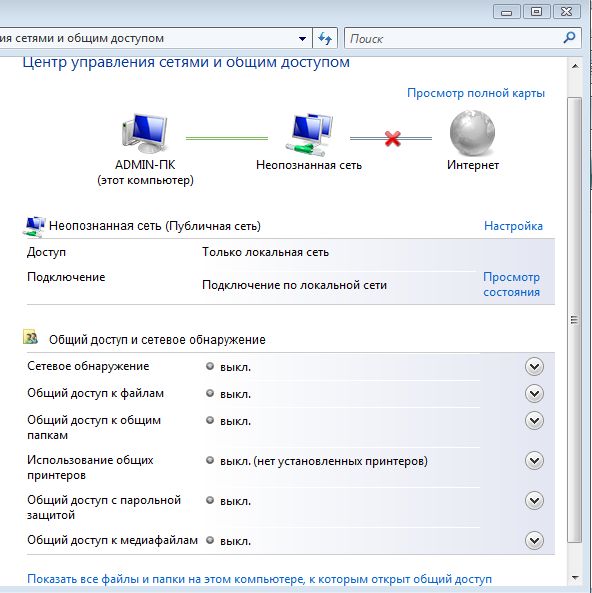592x593 pixels.
Task: Open the Настройка network link
Action: [x=513, y=226]
